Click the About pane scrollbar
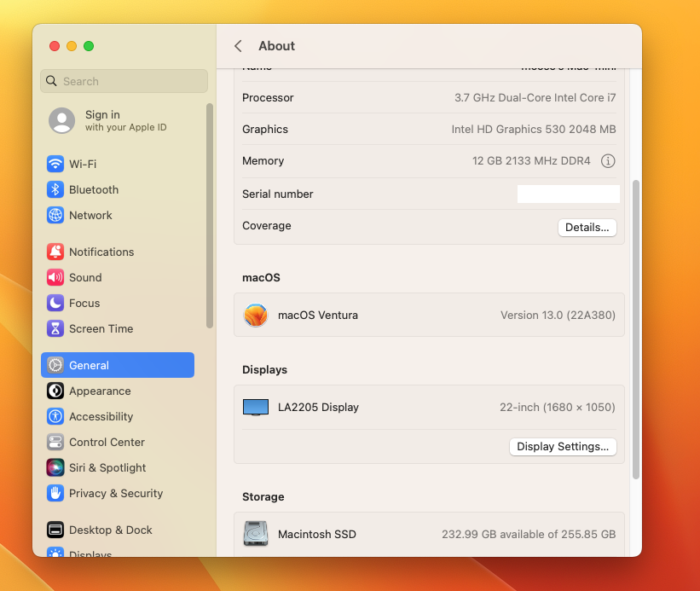The image size is (700, 591). 636,329
